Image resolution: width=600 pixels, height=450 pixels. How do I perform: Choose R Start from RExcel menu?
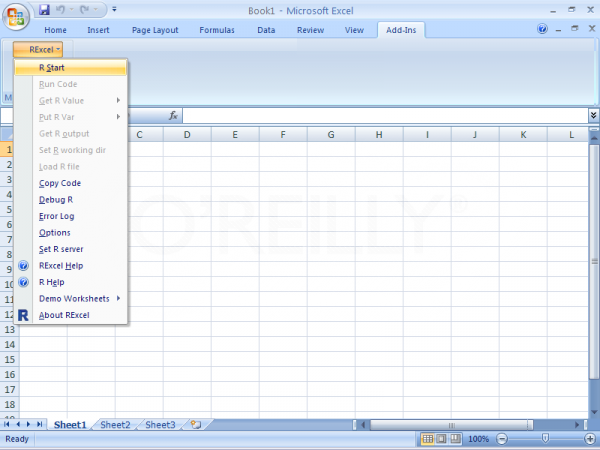coord(52,68)
